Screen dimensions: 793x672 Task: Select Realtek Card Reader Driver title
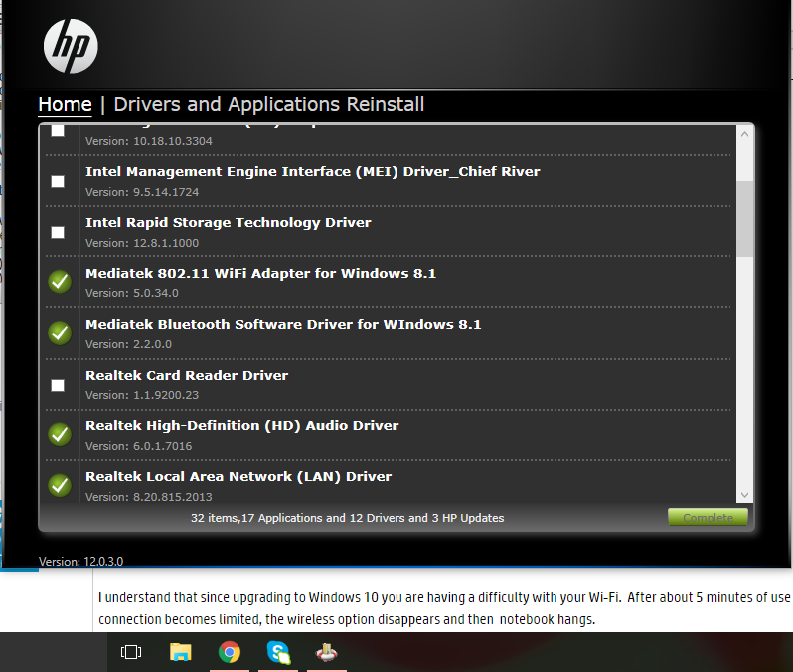(x=187, y=375)
